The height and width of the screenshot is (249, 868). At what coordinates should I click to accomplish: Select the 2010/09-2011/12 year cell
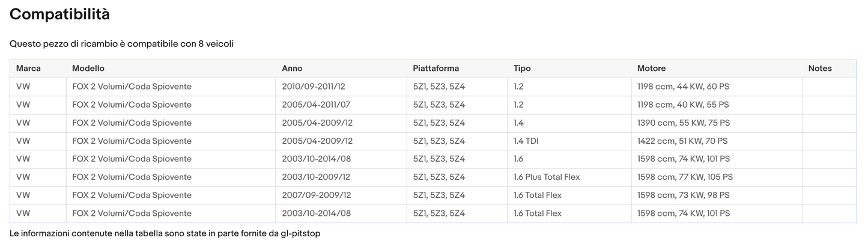point(313,87)
